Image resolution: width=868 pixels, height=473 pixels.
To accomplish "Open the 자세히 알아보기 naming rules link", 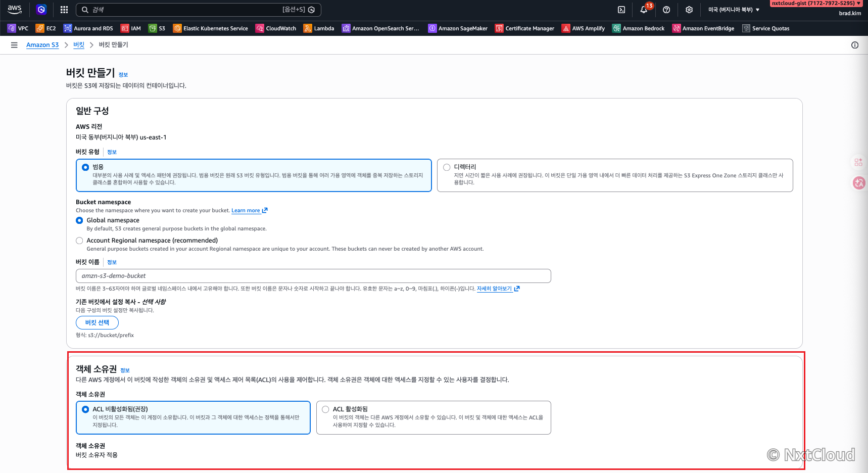I will tap(498, 289).
